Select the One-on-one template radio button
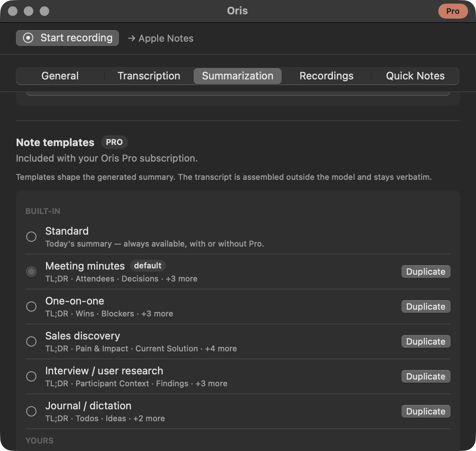Viewport: 476px width, 451px height. [x=31, y=306]
